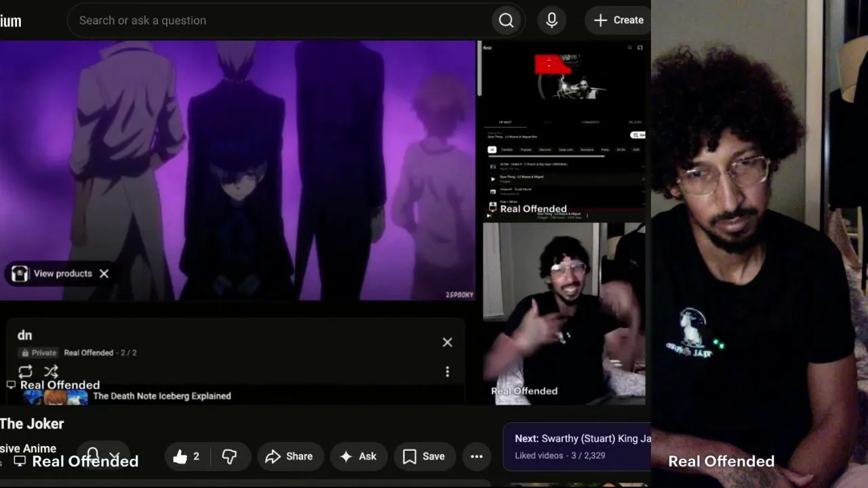Open View products on the video
Viewport: 868px width, 488px height.
point(53,274)
